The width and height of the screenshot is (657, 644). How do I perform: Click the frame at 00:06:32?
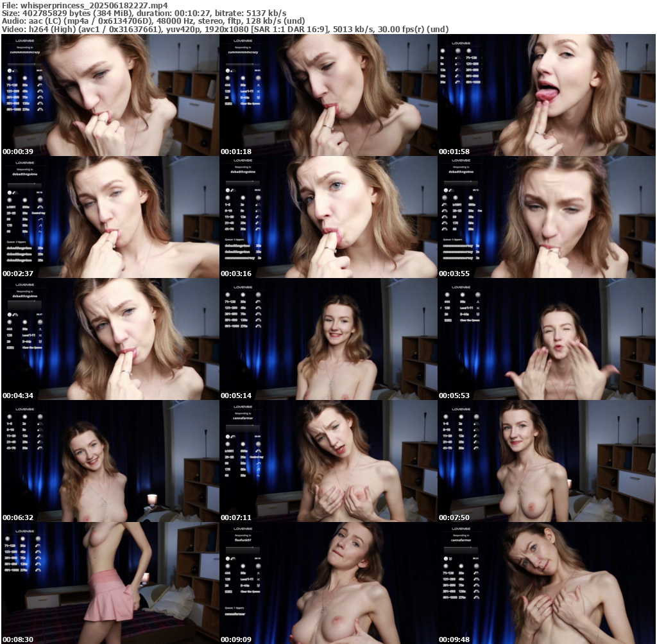tap(110, 461)
